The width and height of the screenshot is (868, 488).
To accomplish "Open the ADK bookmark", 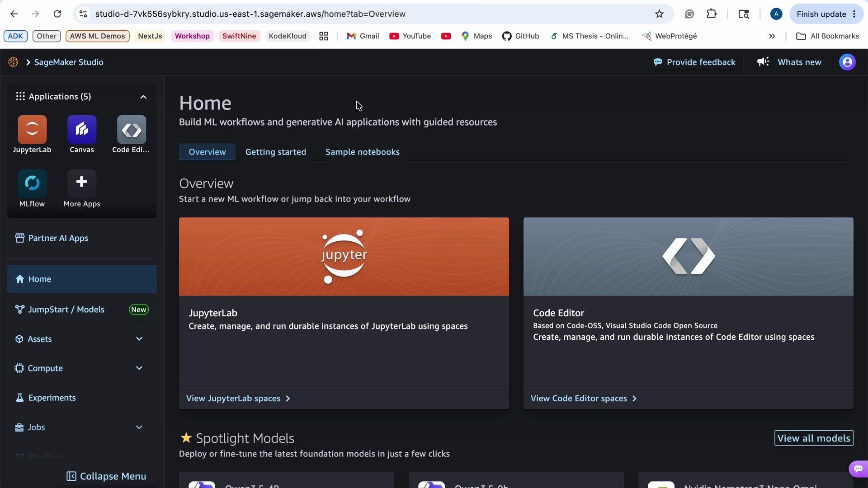I will (15, 36).
